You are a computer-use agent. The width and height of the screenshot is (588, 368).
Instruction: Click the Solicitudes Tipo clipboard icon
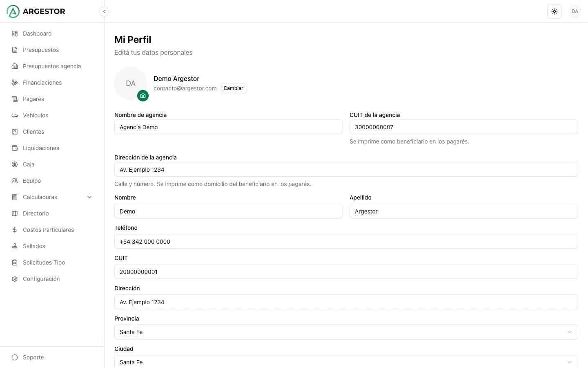[x=15, y=263]
